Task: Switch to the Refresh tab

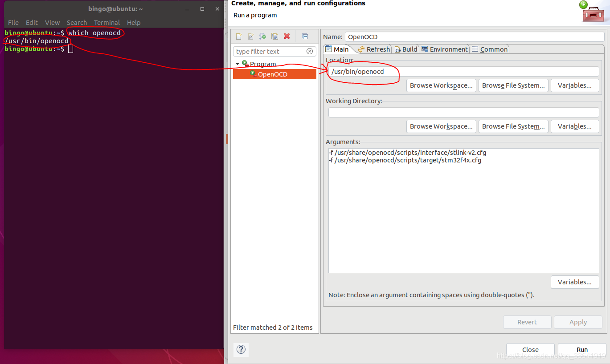Action: 374,49
